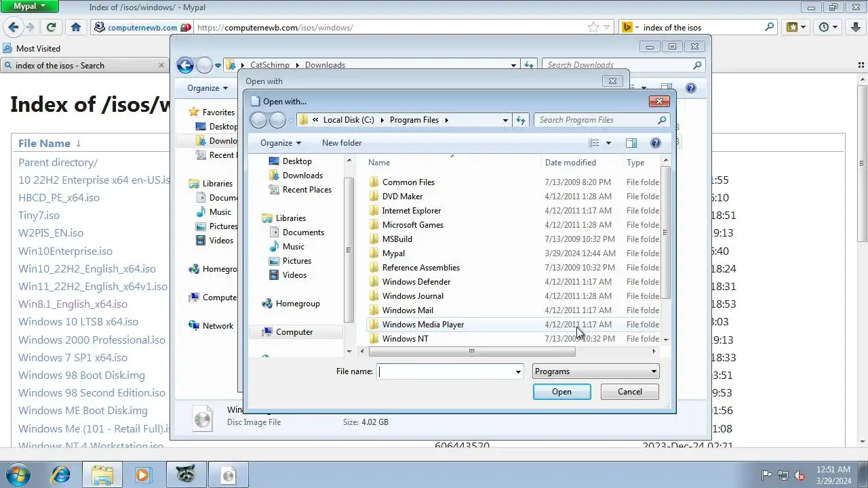The image size is (868, 488).
Task: Open the Tiny7.iso link
Action: coord(39,216)
